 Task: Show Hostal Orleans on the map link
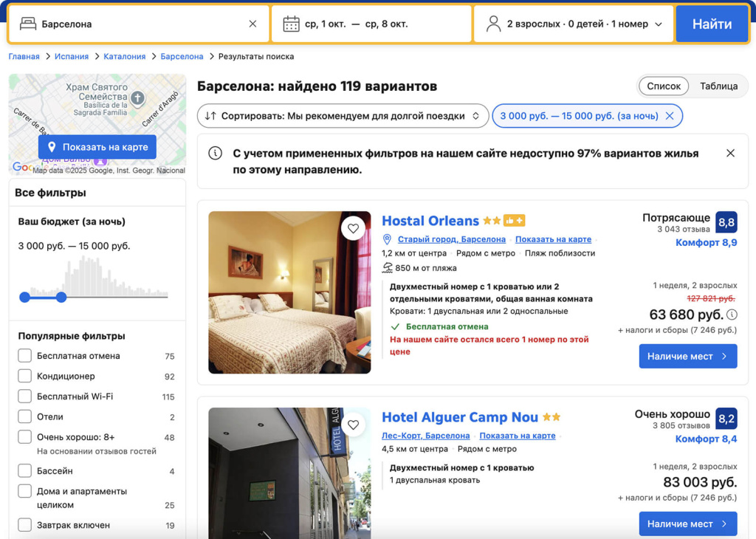pos(553,239)
